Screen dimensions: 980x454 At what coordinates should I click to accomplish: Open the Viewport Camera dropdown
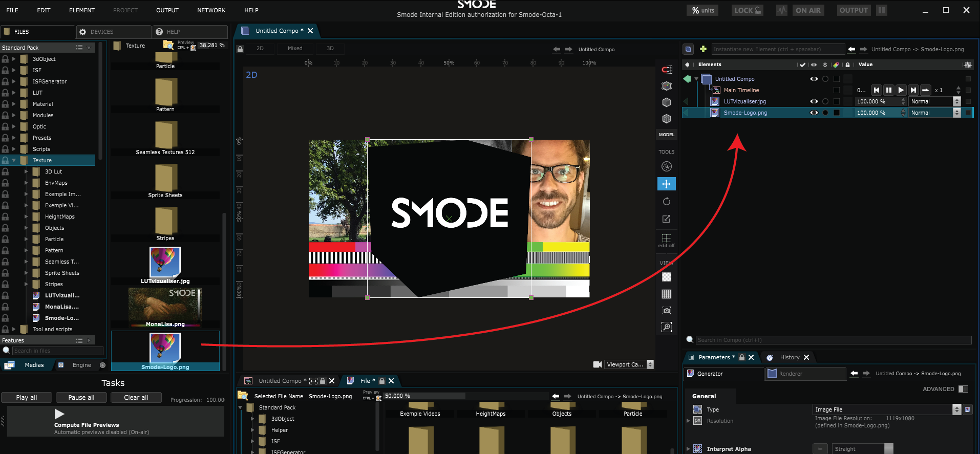629,364
